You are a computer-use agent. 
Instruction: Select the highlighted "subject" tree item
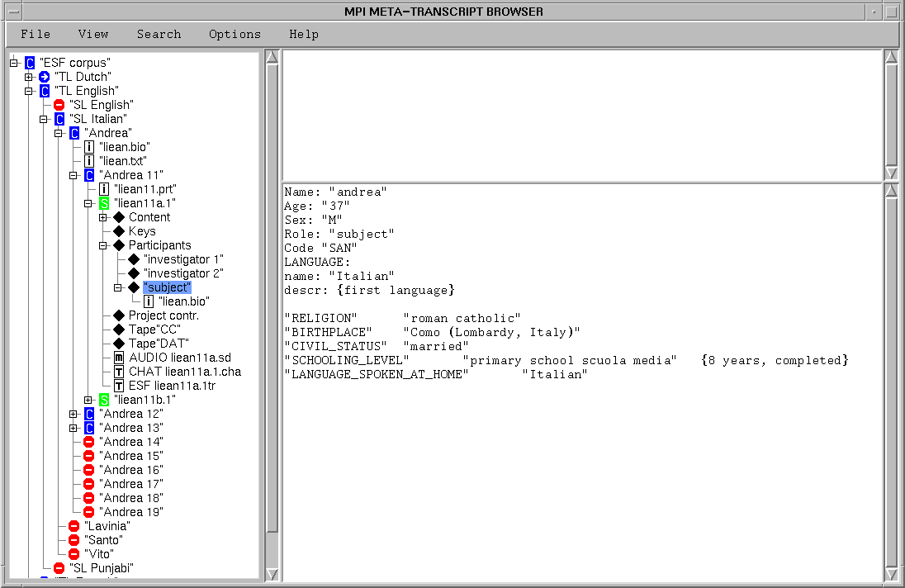tap(167, 287)
